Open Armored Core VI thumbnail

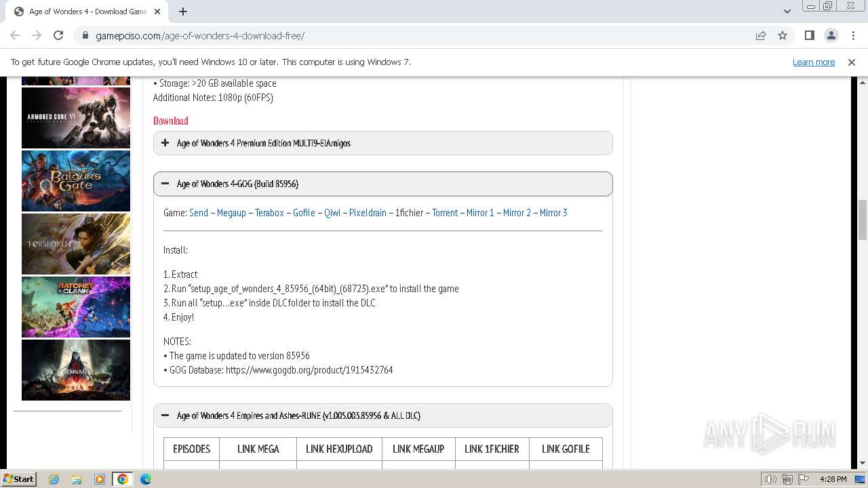pyautogui.click(x=76, y=118)
